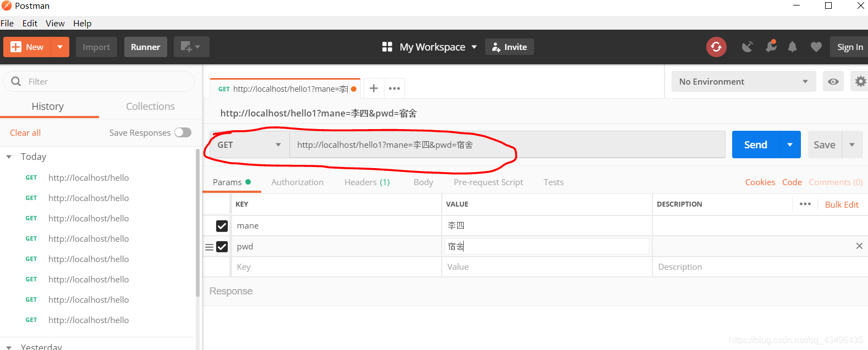Open environment quick look eye icon

[x=833, y=81]
